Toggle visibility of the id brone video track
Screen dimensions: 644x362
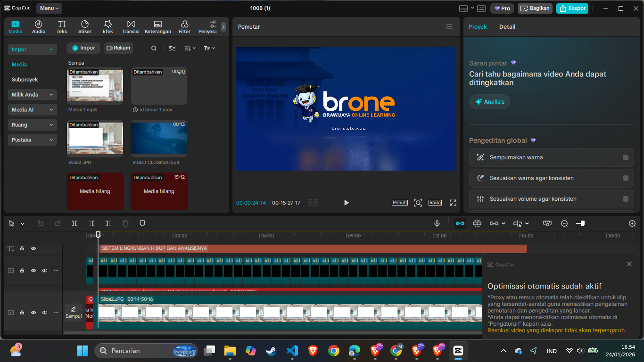click(x=33, y=271)
